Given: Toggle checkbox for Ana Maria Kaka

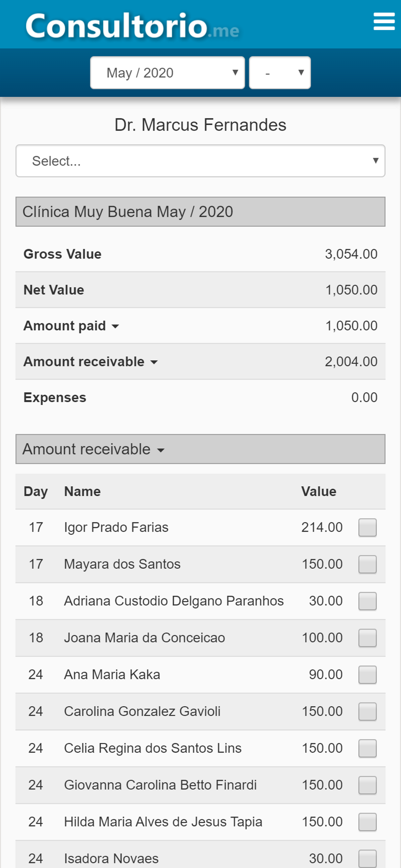Looking at the screenshot, I should pyautogui.click(x=367, y=675).
